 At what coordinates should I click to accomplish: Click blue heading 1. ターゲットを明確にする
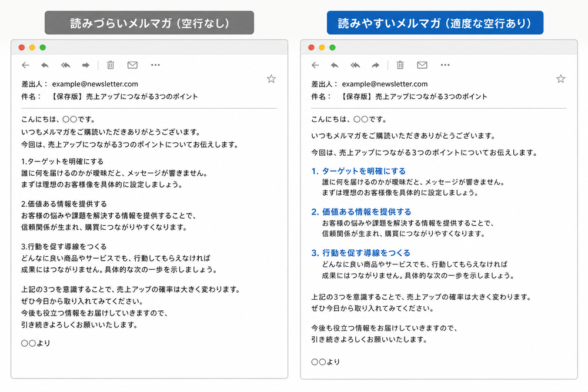tap(359, 171)
